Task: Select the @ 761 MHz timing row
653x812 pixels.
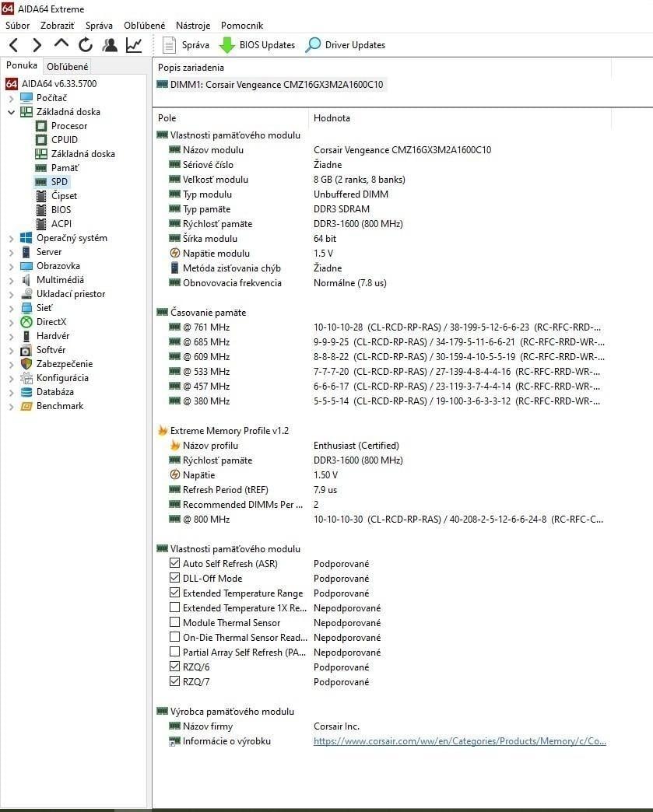Action: tap(384, 327)
